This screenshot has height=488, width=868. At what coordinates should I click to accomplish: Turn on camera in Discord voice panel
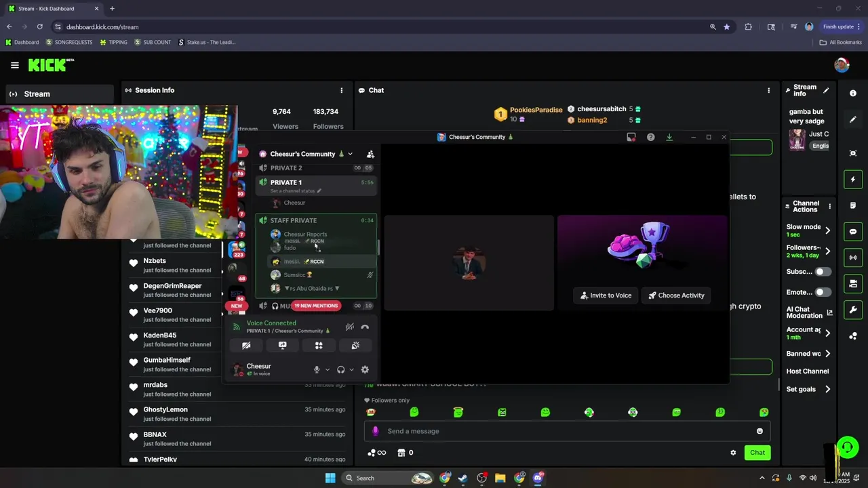[246, 346]
